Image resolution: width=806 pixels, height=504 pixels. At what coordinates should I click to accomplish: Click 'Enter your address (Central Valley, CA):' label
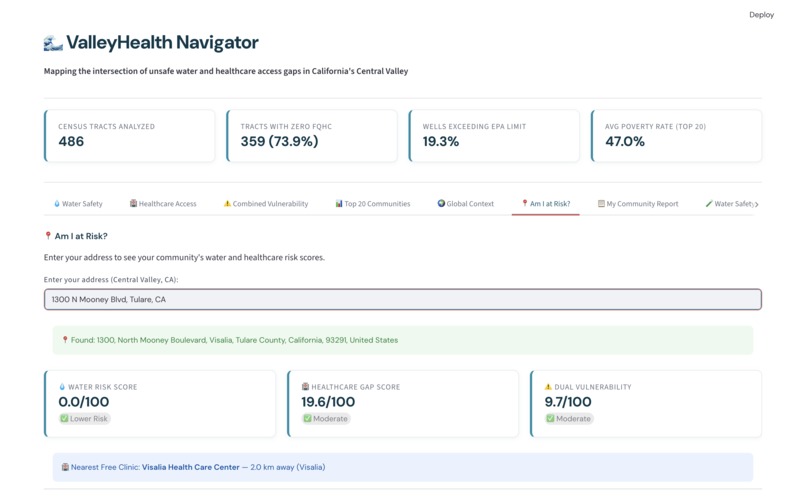(x=111, y=280)
